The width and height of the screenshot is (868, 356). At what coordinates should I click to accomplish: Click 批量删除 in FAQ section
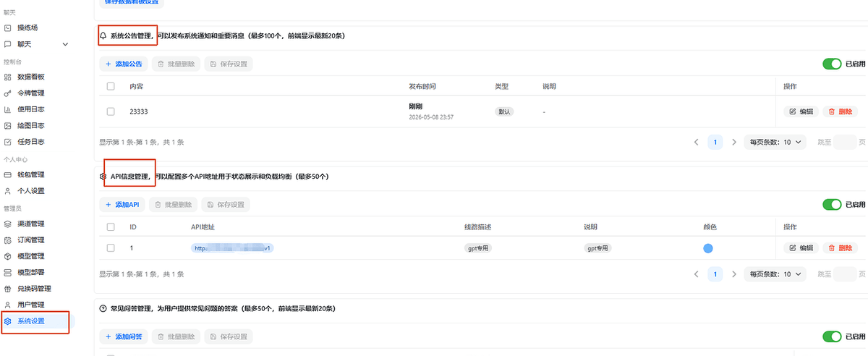click(x=176, y=336)
